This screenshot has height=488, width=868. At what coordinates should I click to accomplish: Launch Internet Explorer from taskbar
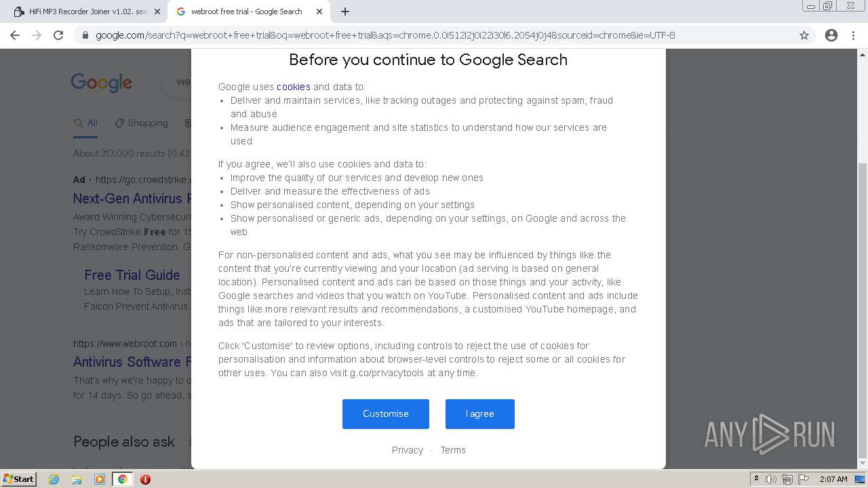pos(54,479)
